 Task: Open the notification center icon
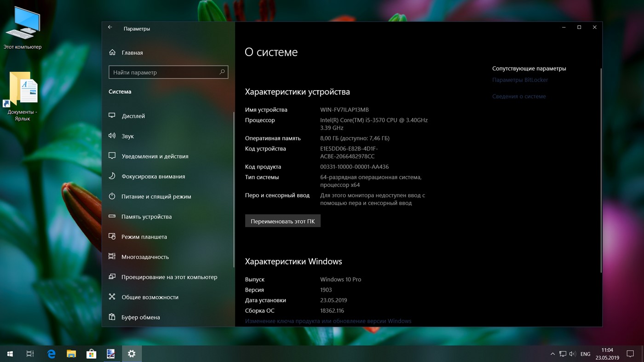click(630, 354)
